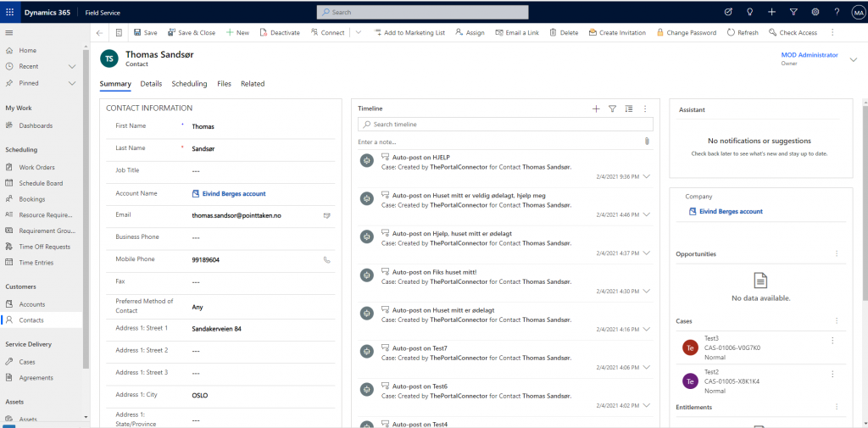
Task: Go back with the arrow button
Action: click(x=99, y=33)
